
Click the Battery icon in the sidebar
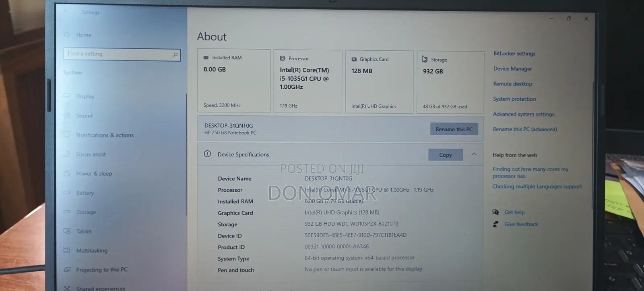point(67,193)
